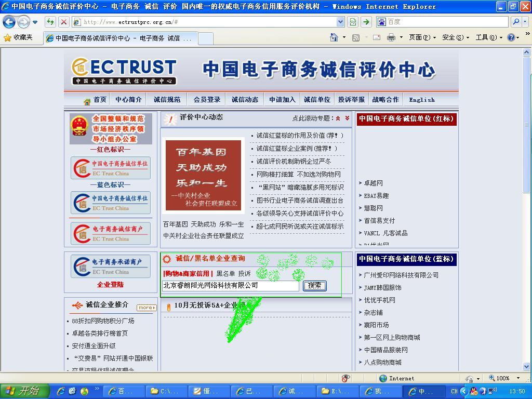Click the vertical scrollbar up arrow
This screenshot has height=399, width=532.
(x=527, y=52)
